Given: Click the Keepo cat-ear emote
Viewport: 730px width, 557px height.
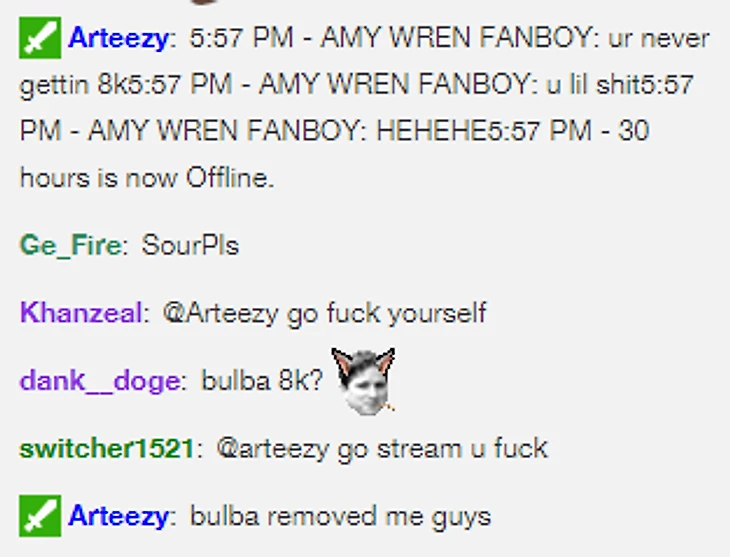Looking at the screenshot, I should [x=364, y=381].
